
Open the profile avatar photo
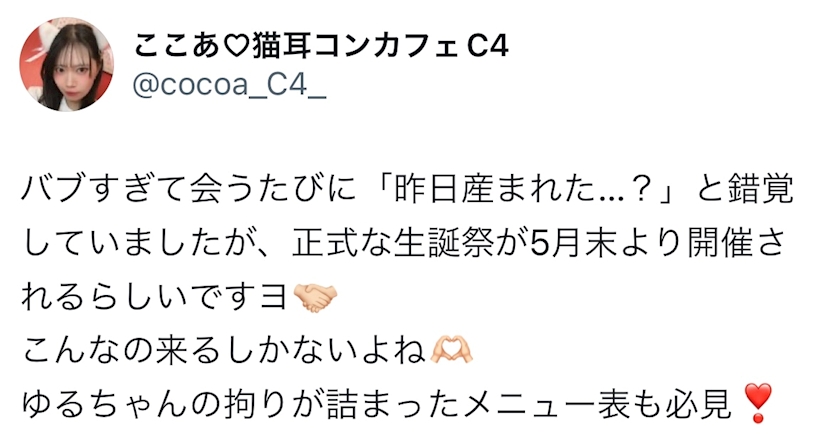(66, 64)
